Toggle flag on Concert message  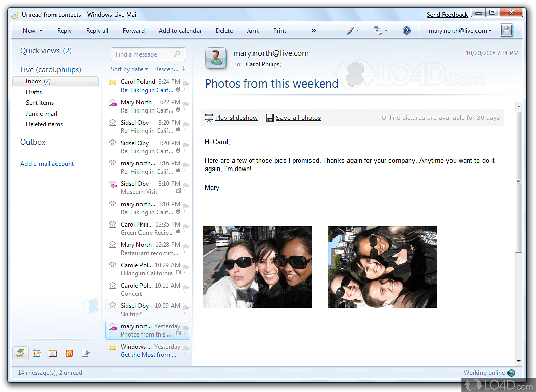[x=186, y=289]
